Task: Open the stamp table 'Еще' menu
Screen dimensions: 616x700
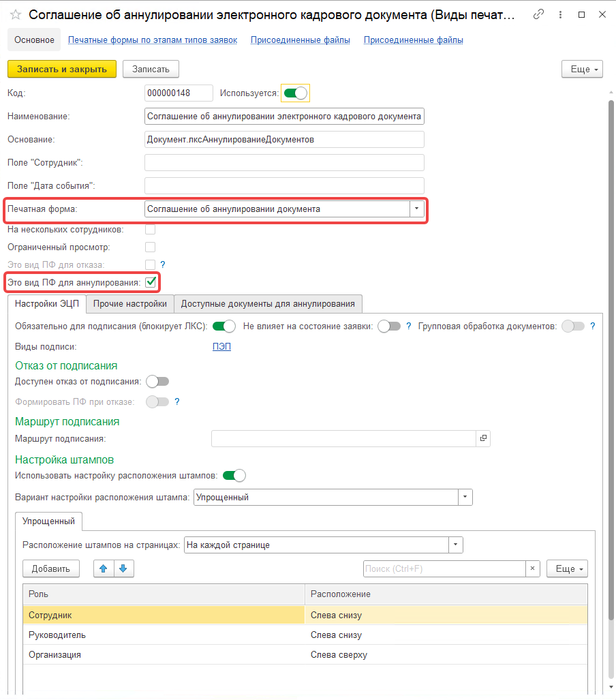Action: click(x=568, y=568)
